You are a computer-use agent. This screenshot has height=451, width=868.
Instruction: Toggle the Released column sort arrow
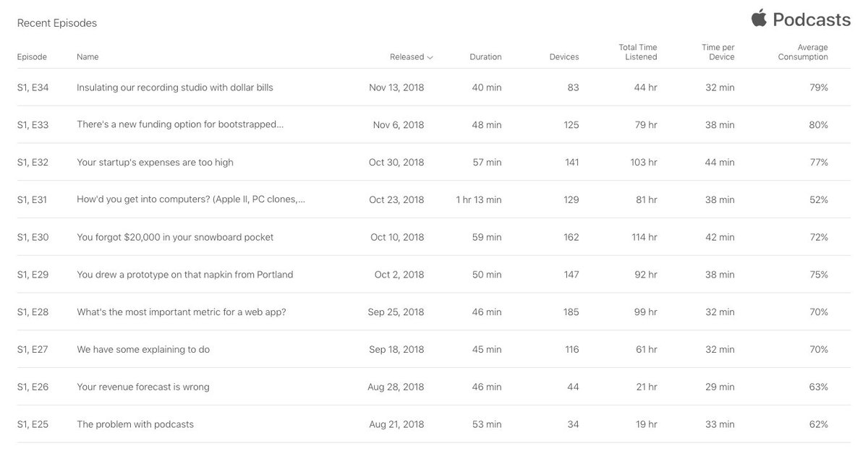click(x=430, y=57)
